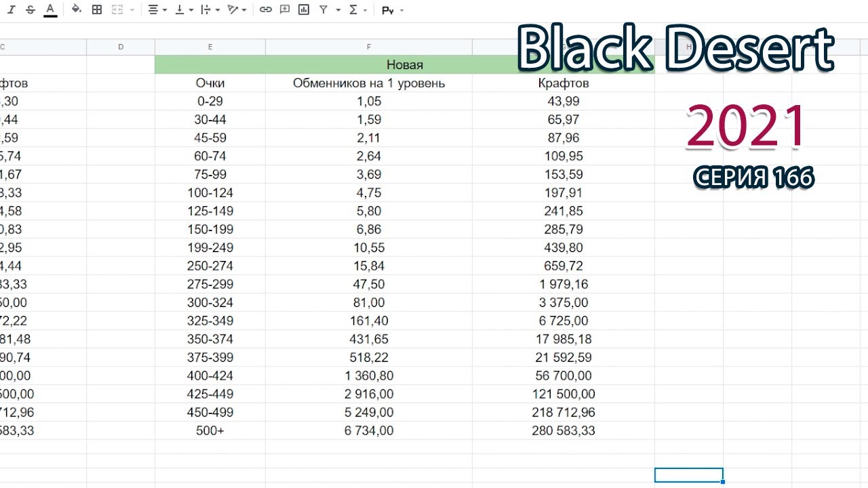Click the value '3,69'

[x=369, y=174]
